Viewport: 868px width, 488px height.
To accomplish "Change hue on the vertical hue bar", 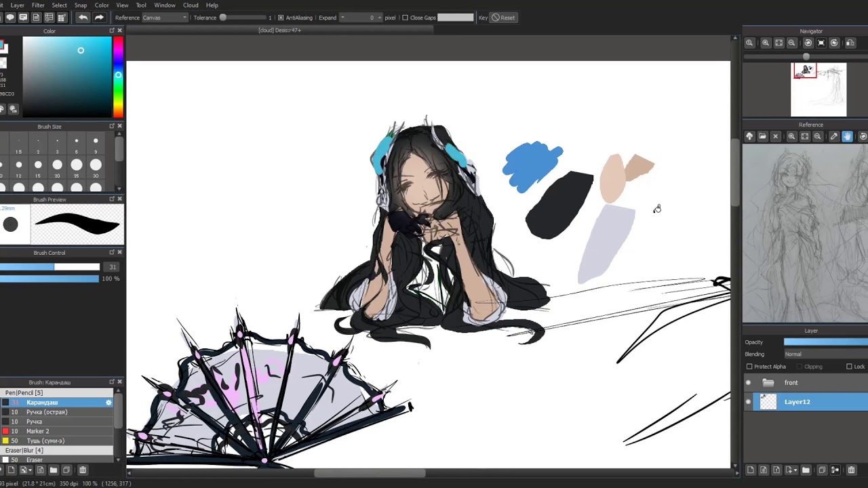I will point(118,77).
